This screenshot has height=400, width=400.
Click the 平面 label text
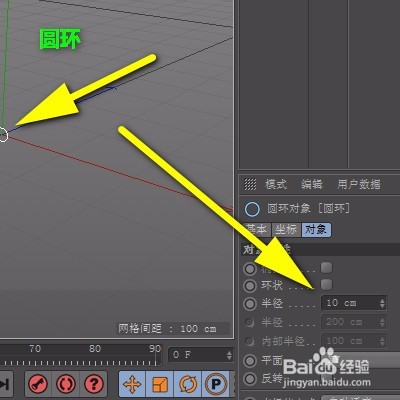(x=272, y=360)
